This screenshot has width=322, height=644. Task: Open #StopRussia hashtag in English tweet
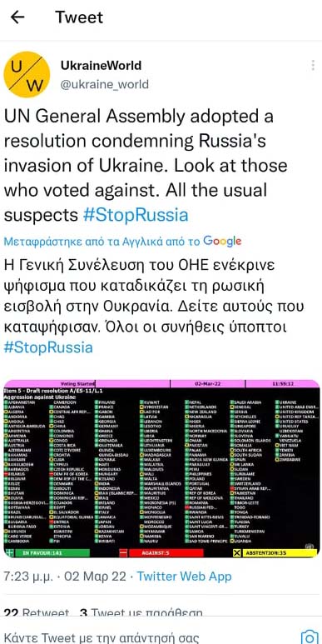point(136,215)
